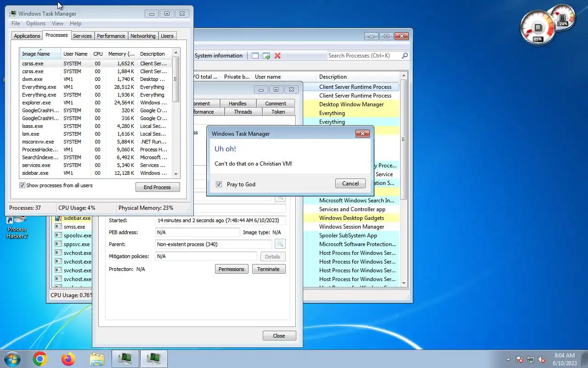588x368 pixels.
Task: Open the Help menu in Task Manager
Action: pos(75,23)
